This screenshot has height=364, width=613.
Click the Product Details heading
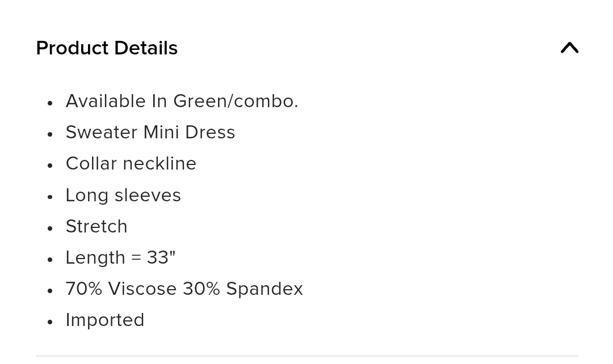click(x=107, y=48)
